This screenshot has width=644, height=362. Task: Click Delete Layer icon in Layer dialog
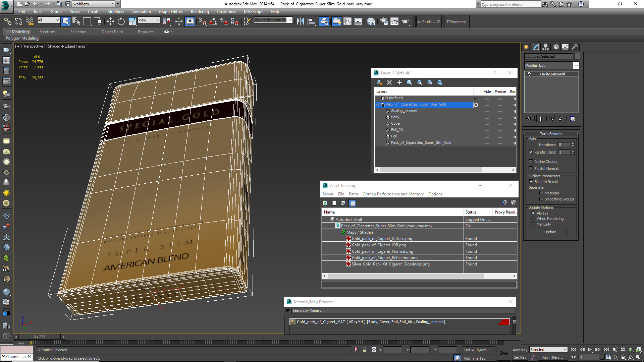tap(389, 82)
